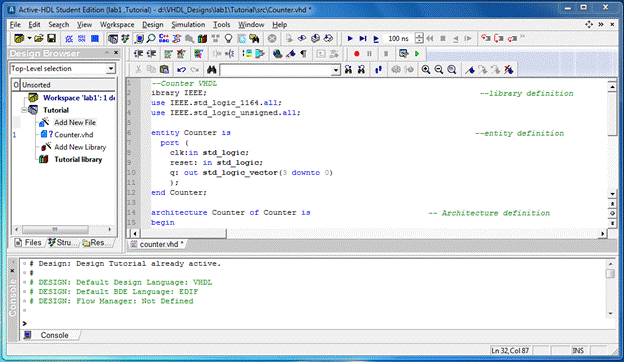The width and height of the screenshot is (624, 362).
Task: Select Counter.vhd in the Design Browser
Action: tap(74, 135)
